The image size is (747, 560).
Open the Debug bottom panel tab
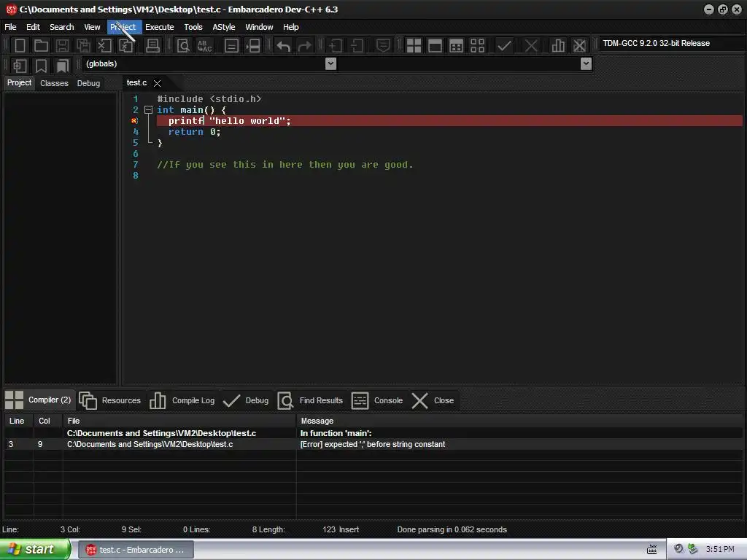coord(246,400)
